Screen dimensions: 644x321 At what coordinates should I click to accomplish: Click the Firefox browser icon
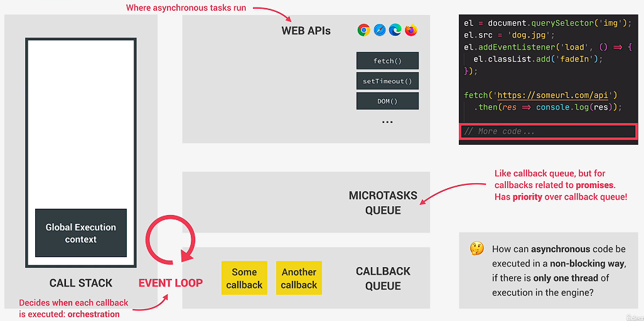pos(411,30)
